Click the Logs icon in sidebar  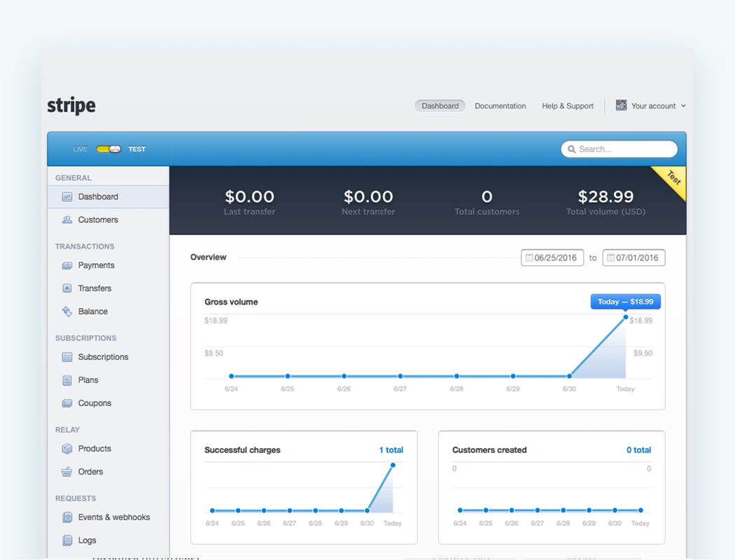coord(67,540)
